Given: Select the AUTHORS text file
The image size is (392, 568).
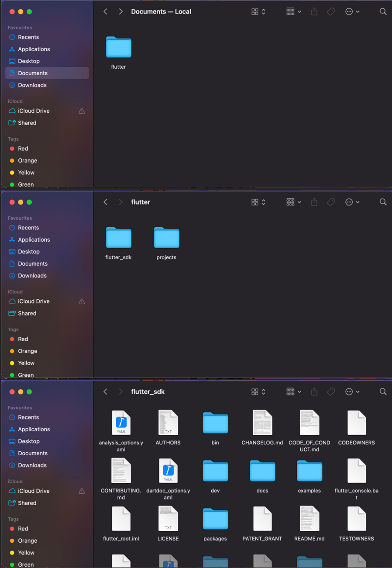Looking at the screenshot, I should (168, 423).
